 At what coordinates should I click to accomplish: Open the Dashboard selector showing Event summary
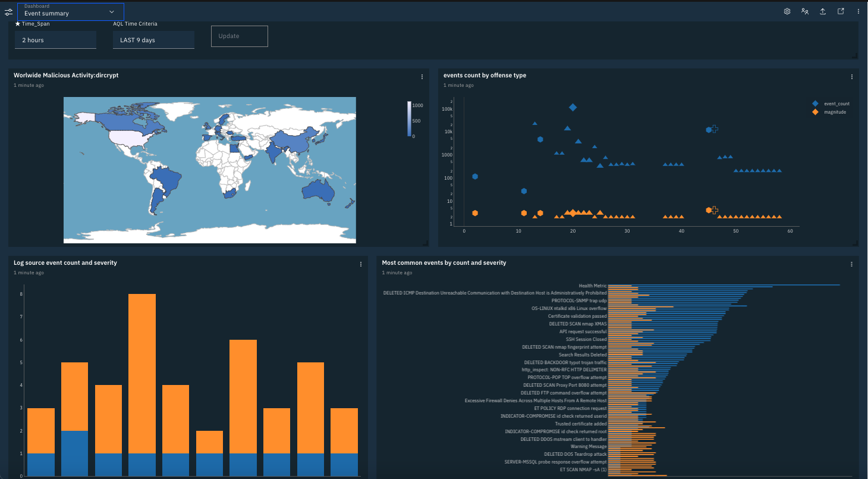click(70, 11)
